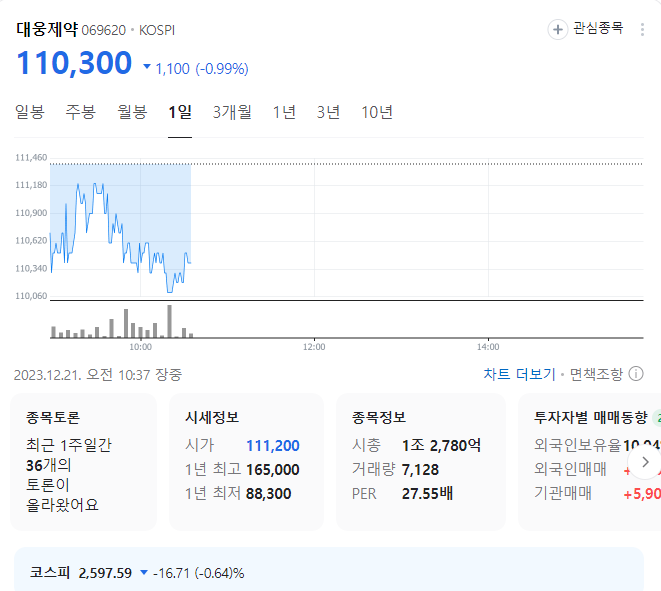Open the 차트 더보기 link
The width and height of the screenshot is (661, 591).
519,374
